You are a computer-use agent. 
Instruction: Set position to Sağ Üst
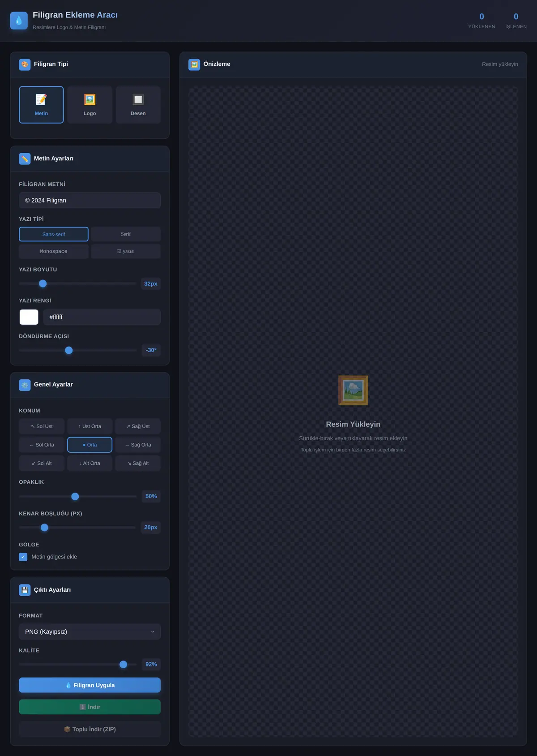click(x=138, y=426)
